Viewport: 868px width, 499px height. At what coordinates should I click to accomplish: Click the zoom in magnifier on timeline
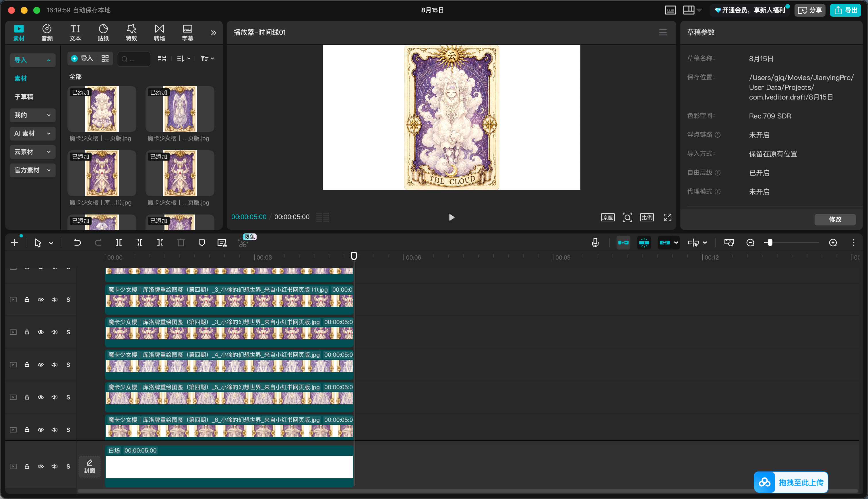tap(833, 243)
